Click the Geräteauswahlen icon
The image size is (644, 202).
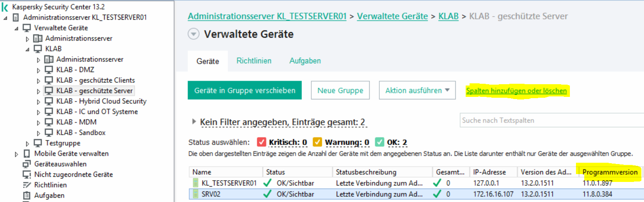[x=27, y=164]
